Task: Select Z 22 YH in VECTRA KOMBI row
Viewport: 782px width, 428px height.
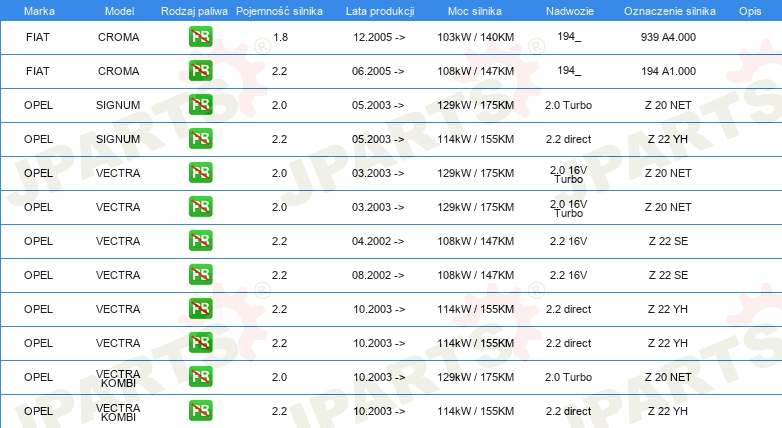Action: pyautogui.click(x=668, y=411)
